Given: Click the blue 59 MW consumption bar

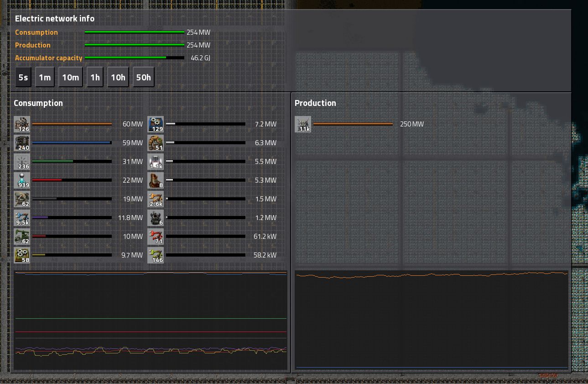Looking at the screenshot, I should tap(72, 142).
